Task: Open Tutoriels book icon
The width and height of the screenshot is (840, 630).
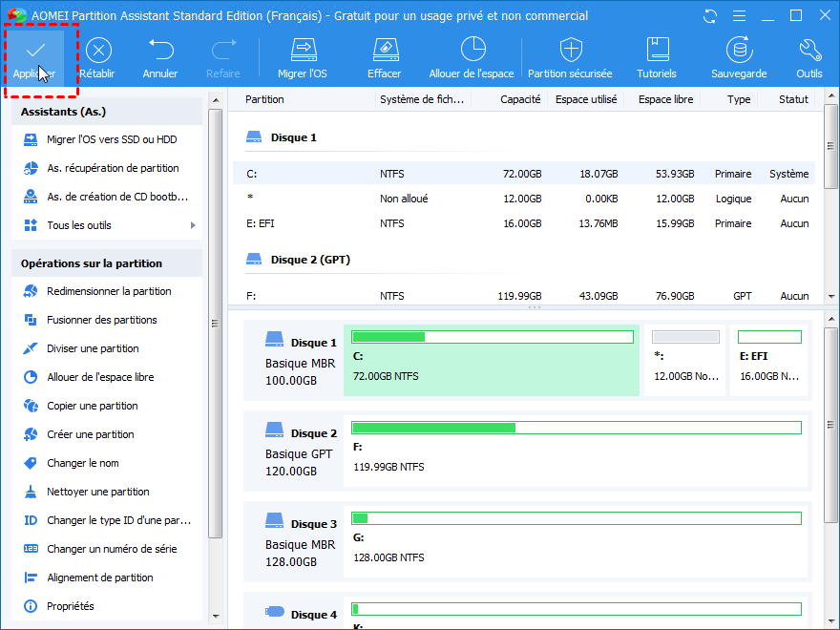Action: [657, 50]
